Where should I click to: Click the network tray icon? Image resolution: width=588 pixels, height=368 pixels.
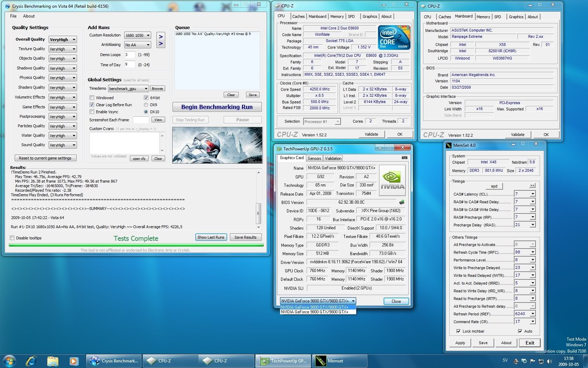click(541, 361)
